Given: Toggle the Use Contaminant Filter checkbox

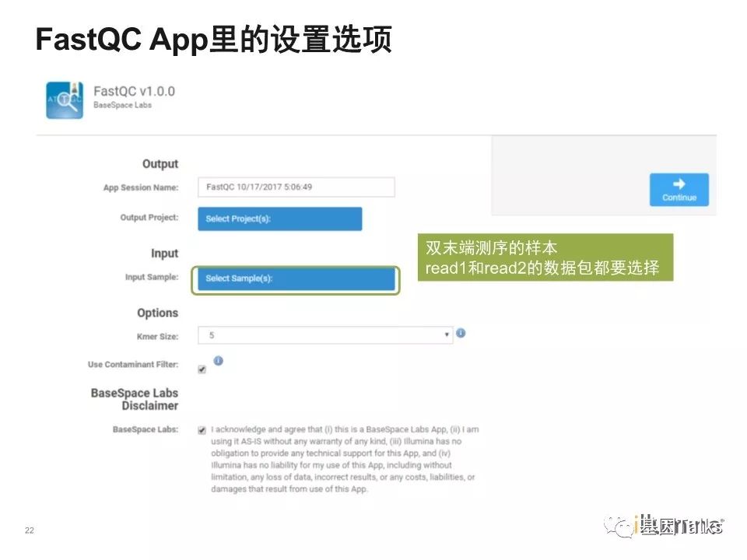Looking at the screenshot, I should click(x=202, y=369).
